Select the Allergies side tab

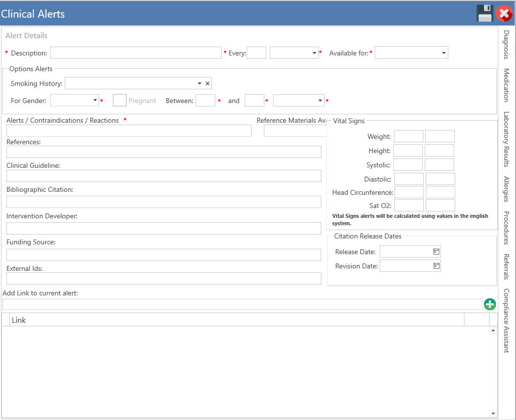506,189
